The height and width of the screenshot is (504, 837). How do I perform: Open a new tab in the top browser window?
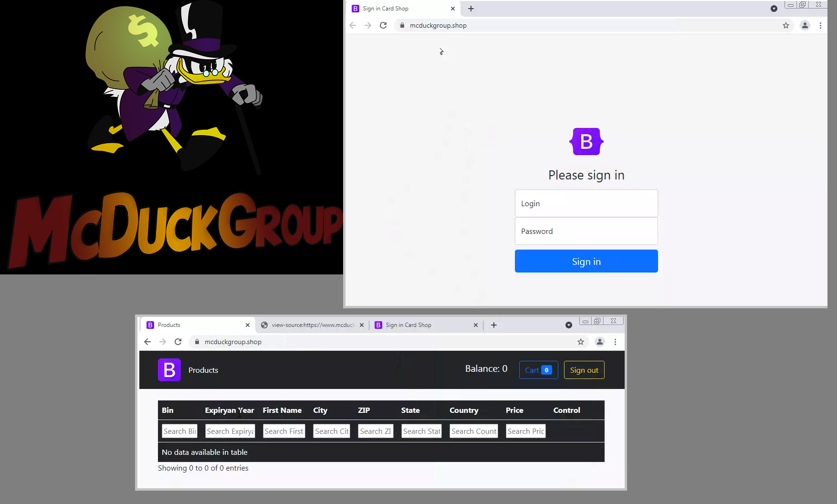point(471,9)
